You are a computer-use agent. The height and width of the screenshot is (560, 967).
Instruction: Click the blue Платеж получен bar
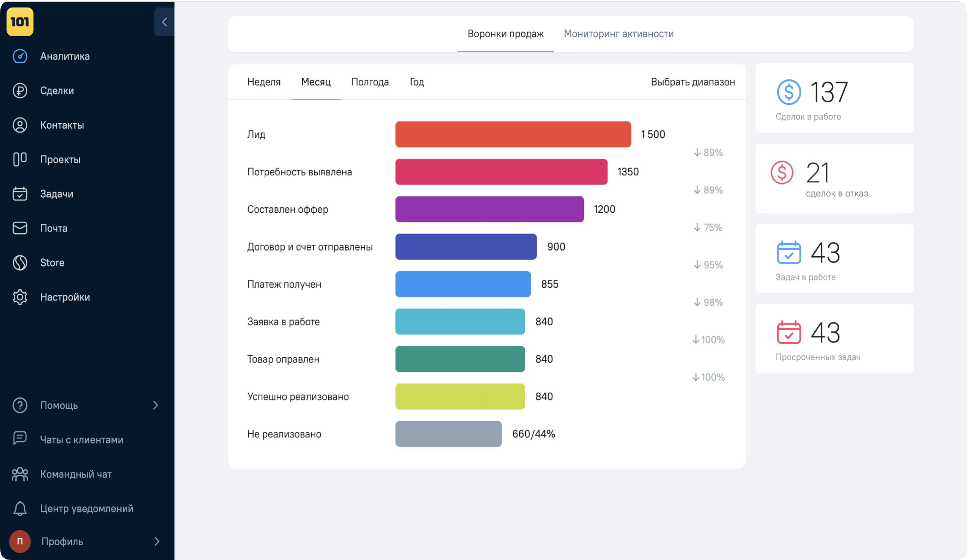463,284
